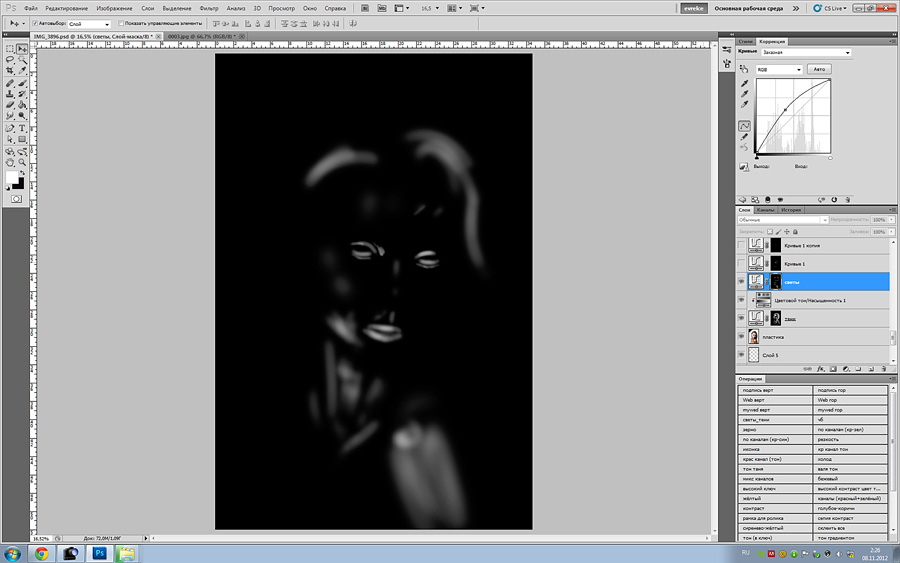Switch to the История tab

790,210
